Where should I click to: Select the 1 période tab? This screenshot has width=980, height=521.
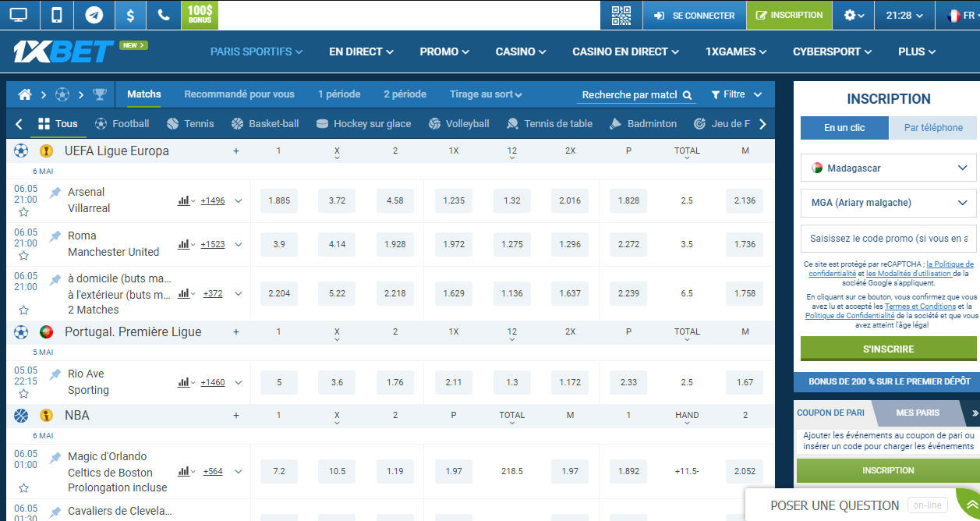339,94
